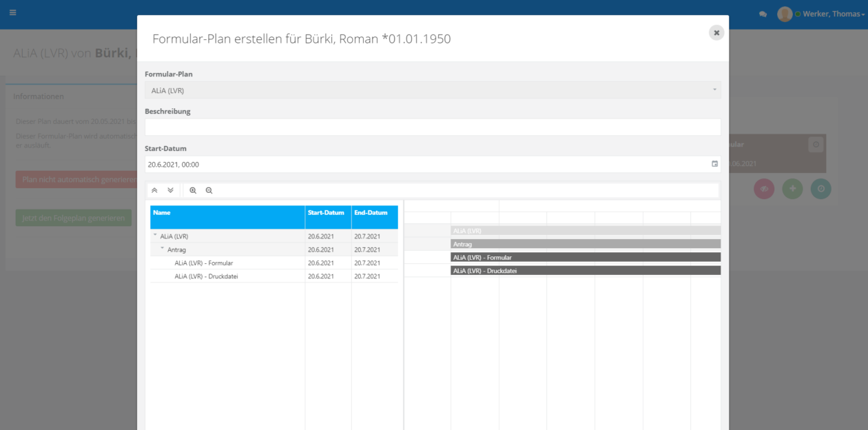Click the ALiA (LVR) - Druckdatei Gantt bar
This screenshot has width=868, height=430.
(x=585, y=271)
